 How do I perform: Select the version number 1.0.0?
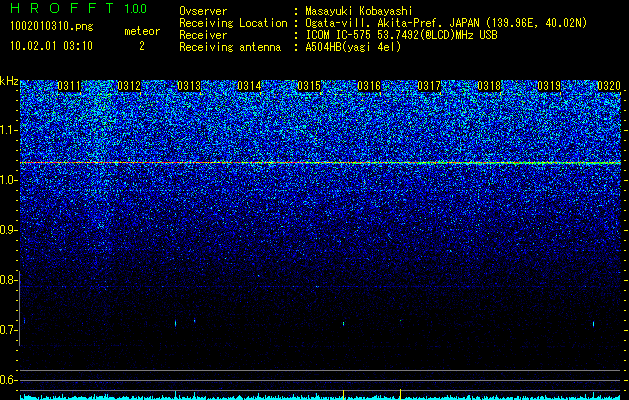click(136, 8)
